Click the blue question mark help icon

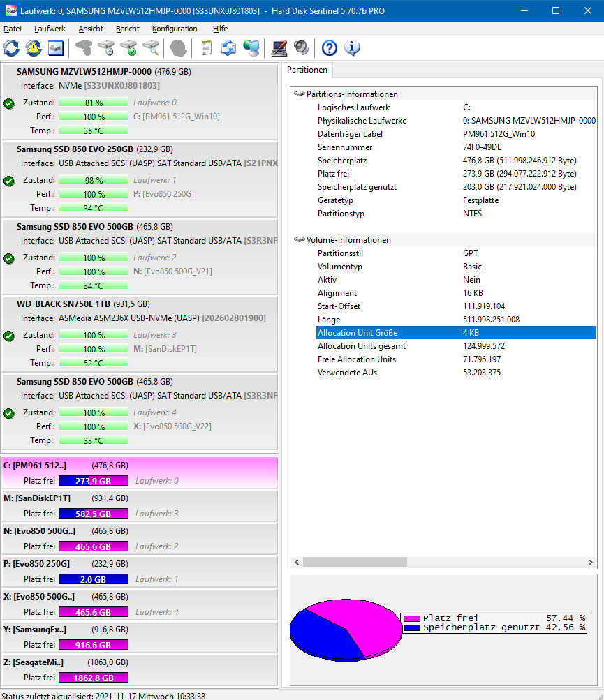click(330, 47)
